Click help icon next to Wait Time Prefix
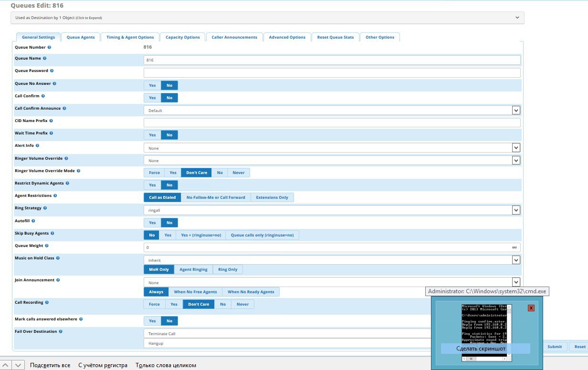Viewport: 588px width, 370px height. [x=51, y=133]
